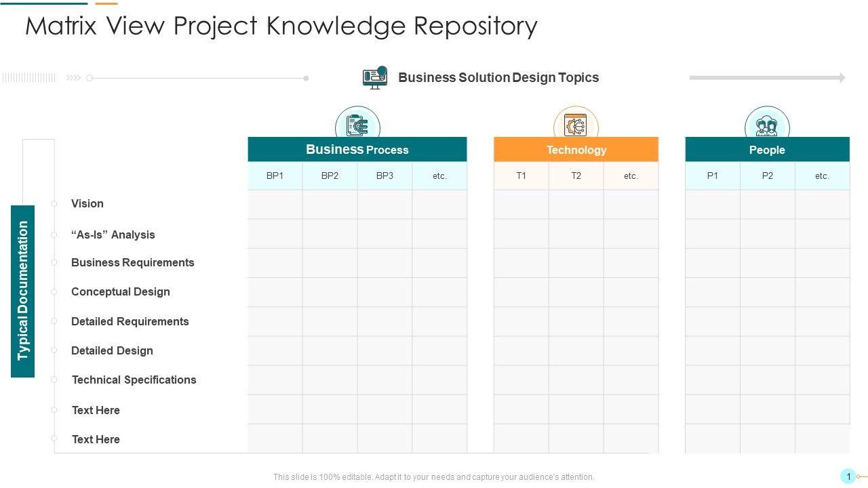This screenshot has height=488, width=868.
Task: Select the BP1 column header cell
Action: coord(275,176)
